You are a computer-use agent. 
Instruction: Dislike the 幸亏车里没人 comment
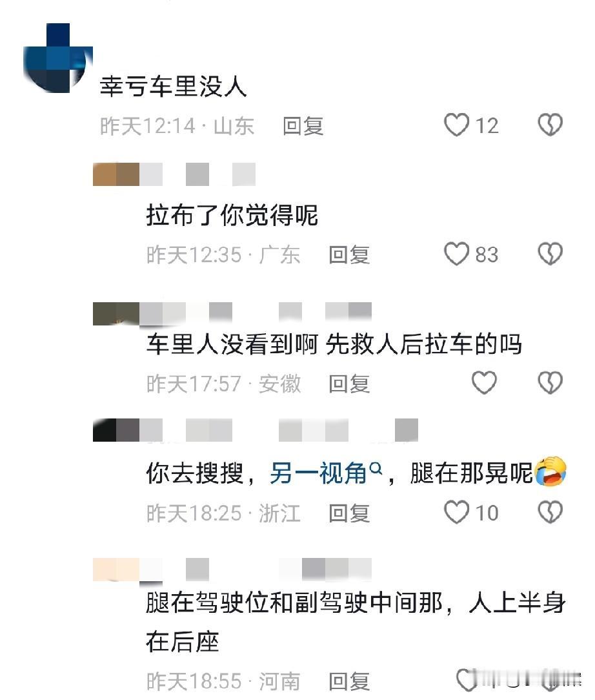[550, 125]
